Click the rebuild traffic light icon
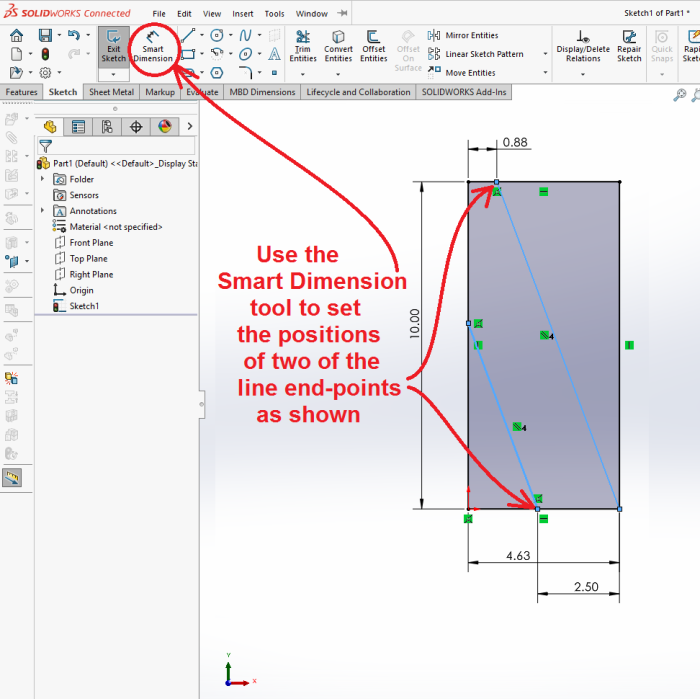The image size is (700, 699). tap(45, 54)
